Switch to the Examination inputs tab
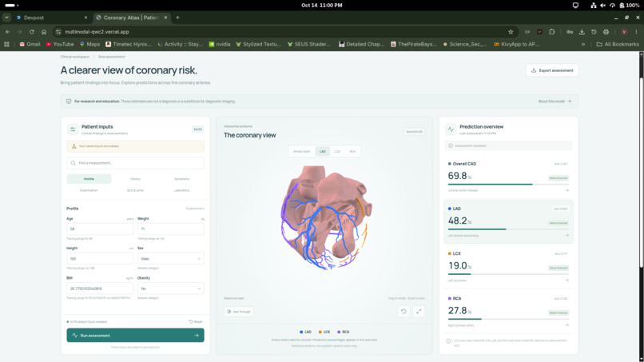Viewport: 644px width, 362px height. [89, 190]
